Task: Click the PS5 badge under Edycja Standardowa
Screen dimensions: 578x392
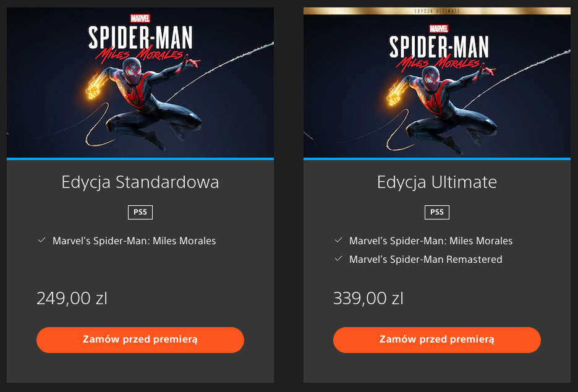Action: [x=140, y=212]
